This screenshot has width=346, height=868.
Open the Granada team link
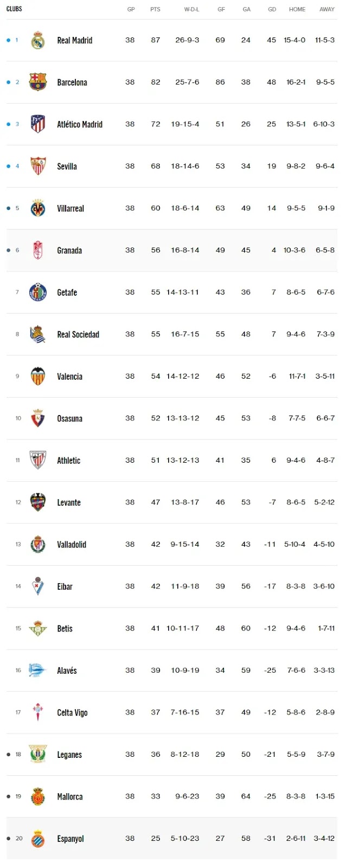pyautogui.click(x=69, y=250)
